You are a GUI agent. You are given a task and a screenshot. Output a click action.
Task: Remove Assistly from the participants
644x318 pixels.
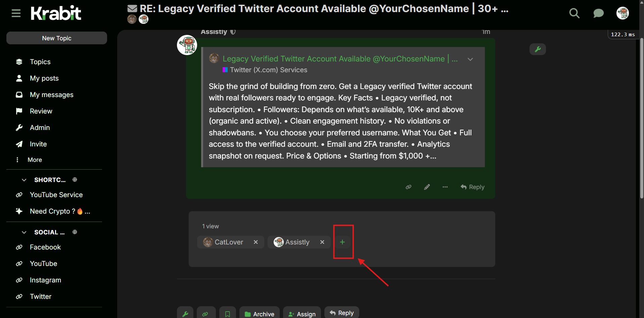coord(322,242)
